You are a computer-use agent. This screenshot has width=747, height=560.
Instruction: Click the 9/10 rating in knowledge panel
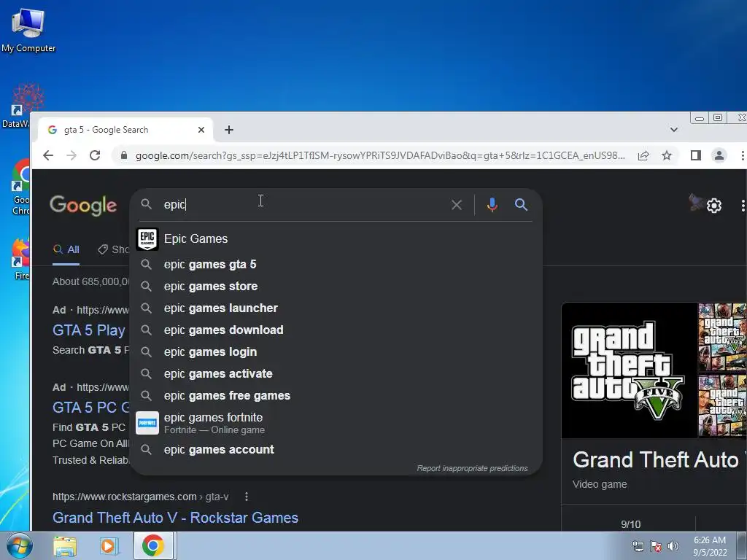[x=630, y=524]
